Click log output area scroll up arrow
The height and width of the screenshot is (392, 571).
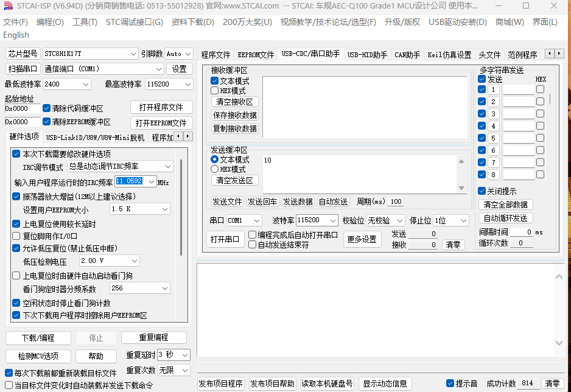(x=559, y=277)
